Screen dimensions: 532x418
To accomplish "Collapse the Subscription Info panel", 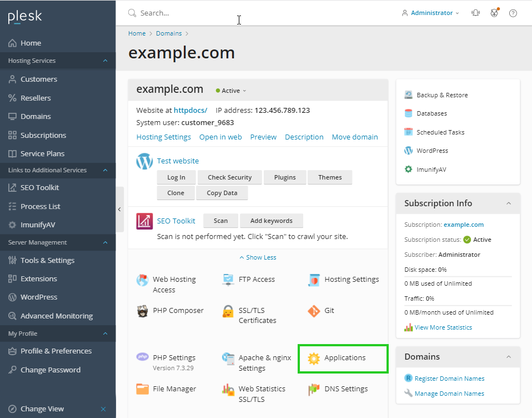I will 509,203.
